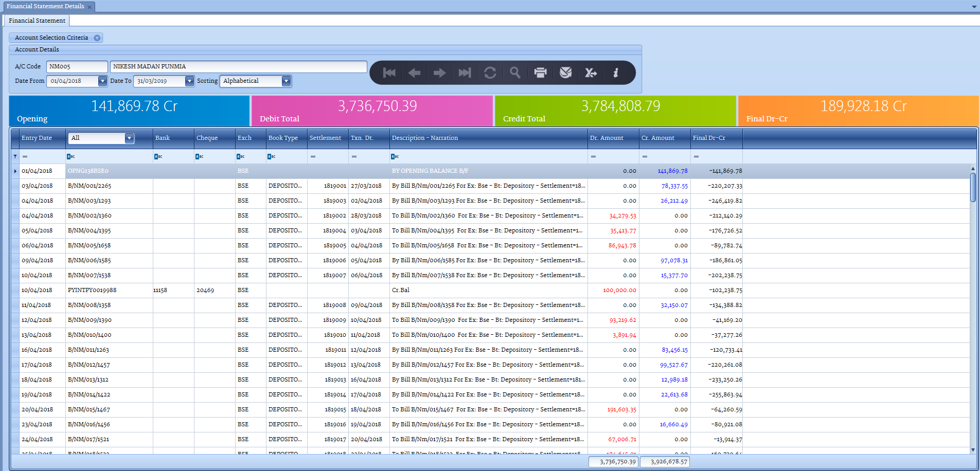Viewport: 980px width, 471px height.
Task: Switch to the Financial Statement tab
Action: (x=37, y=21)
